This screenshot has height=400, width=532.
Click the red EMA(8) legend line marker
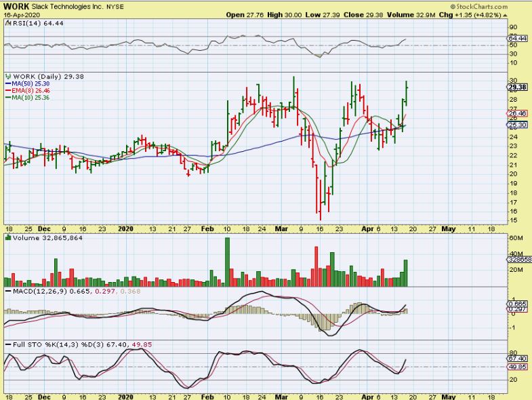(8, 91)
